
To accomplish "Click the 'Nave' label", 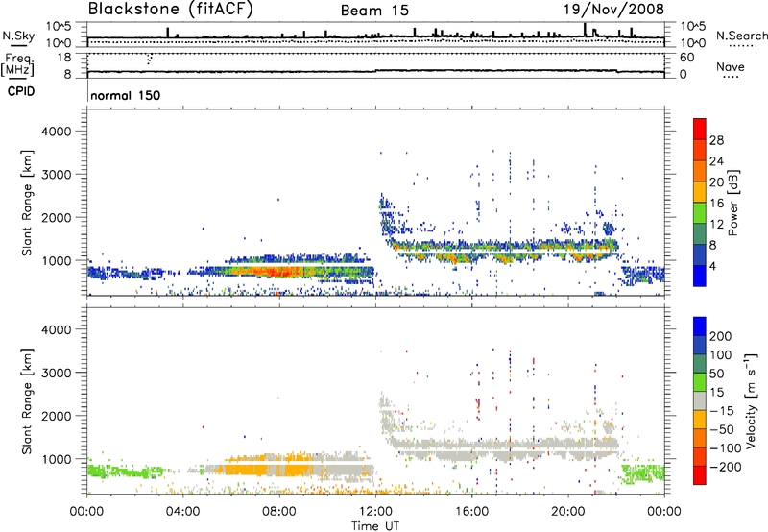I will [x=731, y=67].
